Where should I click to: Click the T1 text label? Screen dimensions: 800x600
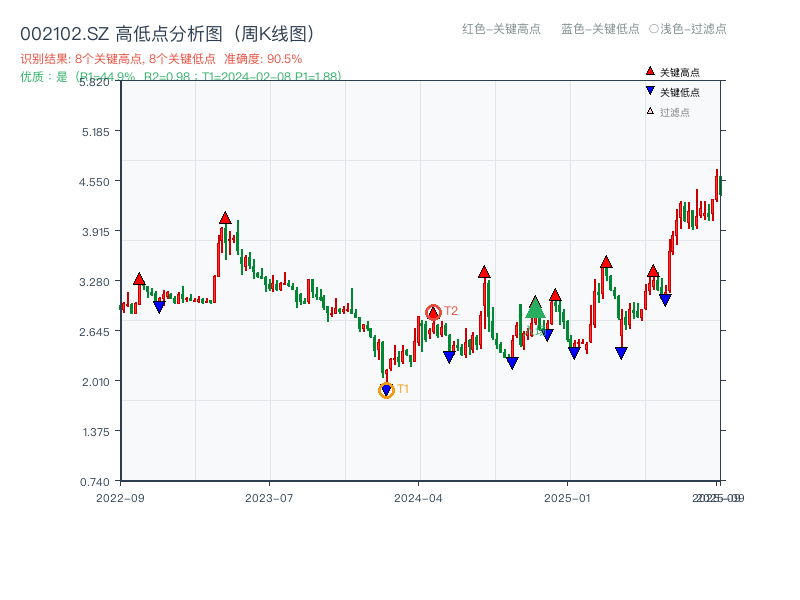[x=403, y=389]
